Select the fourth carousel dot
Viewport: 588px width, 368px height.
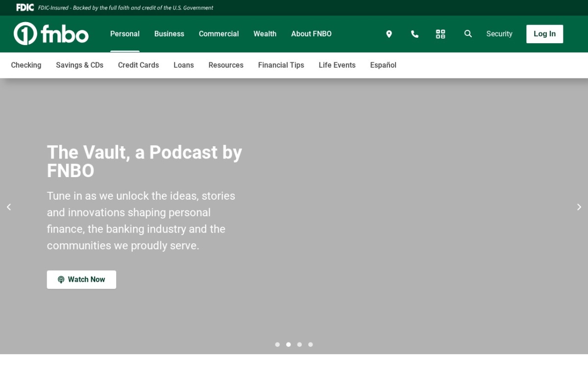coord(311,344)
